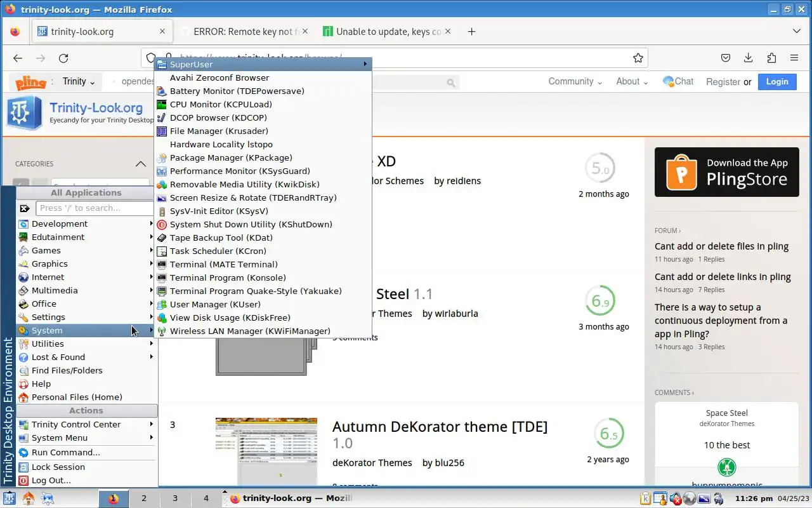The width and height of the screenshot is (812, 508).
Task: Expand the Settings category
Action: (86, 317)
